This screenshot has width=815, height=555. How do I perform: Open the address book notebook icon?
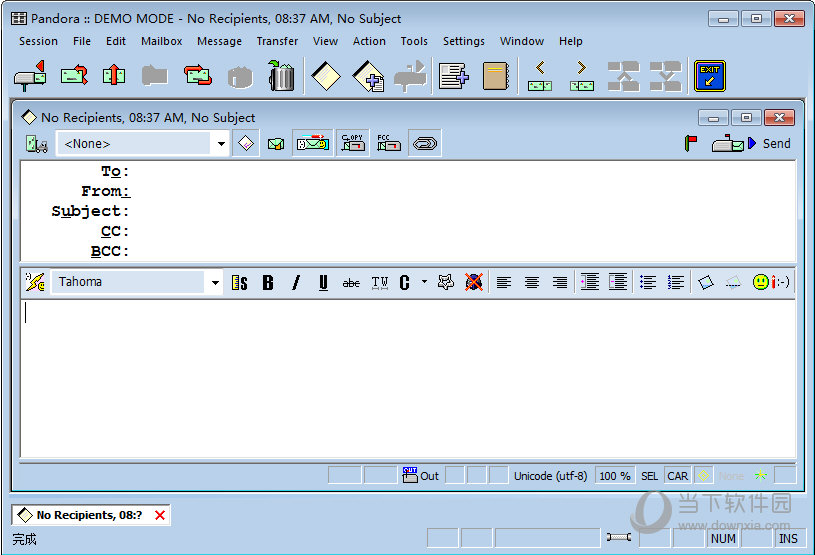tap(496, 76)
